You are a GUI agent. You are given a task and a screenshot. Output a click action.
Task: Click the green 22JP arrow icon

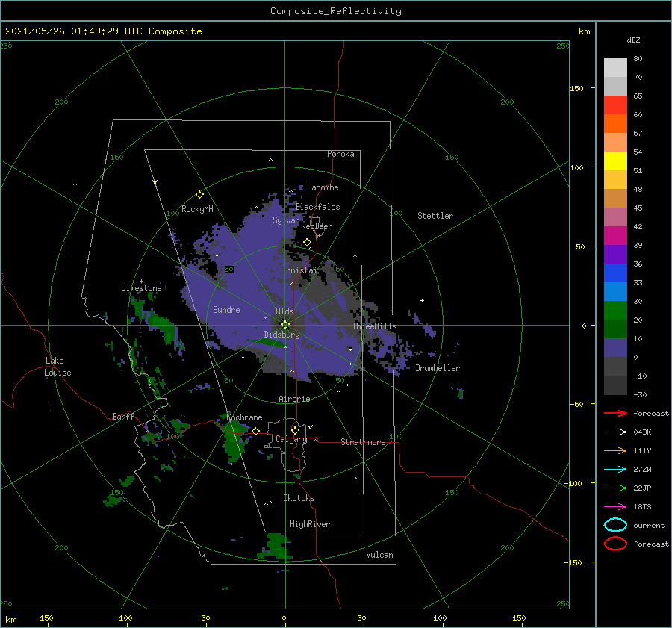click(615, 488)
